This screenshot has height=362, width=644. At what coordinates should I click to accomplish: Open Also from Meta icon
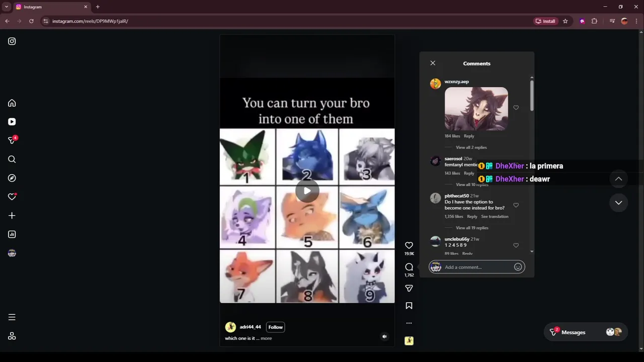[12, 336]
